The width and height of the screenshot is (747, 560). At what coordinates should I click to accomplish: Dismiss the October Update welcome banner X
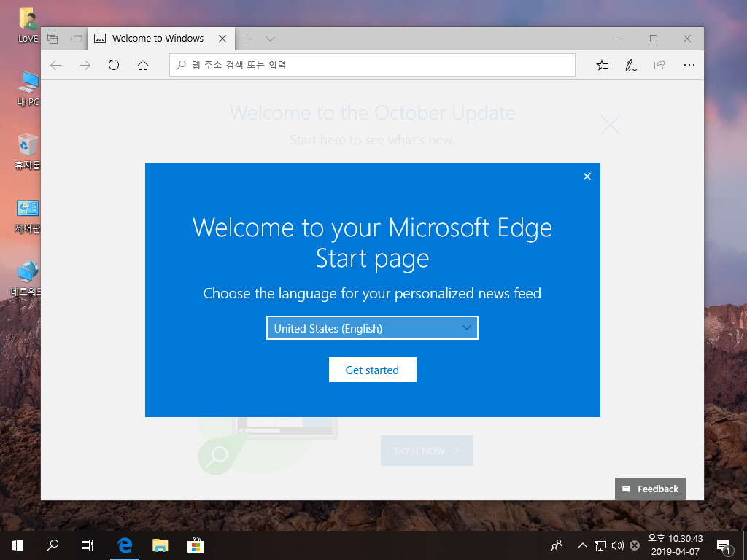click(610, 125)
